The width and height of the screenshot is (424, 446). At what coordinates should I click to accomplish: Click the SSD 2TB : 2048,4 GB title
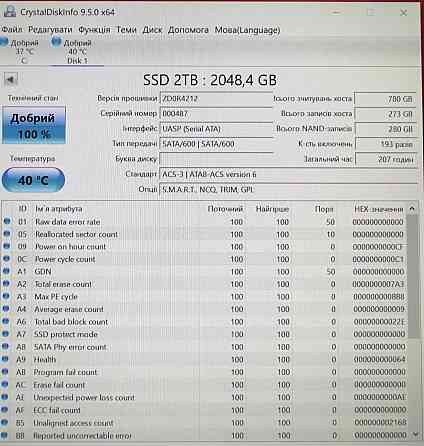pyautogui.click(x=210, y=80)
